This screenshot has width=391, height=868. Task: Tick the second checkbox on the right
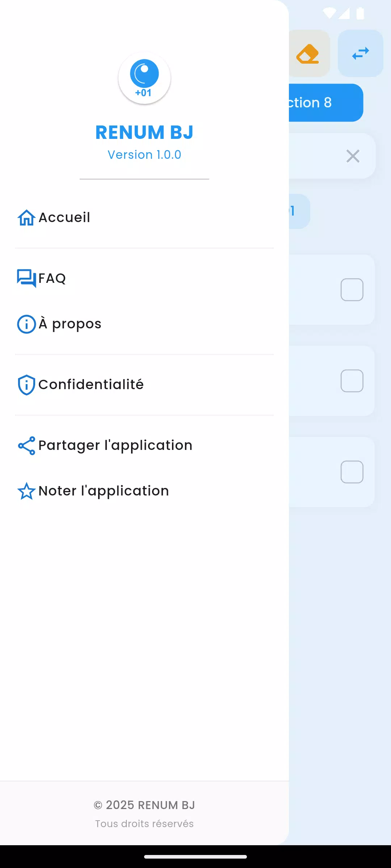pos(352,381)
